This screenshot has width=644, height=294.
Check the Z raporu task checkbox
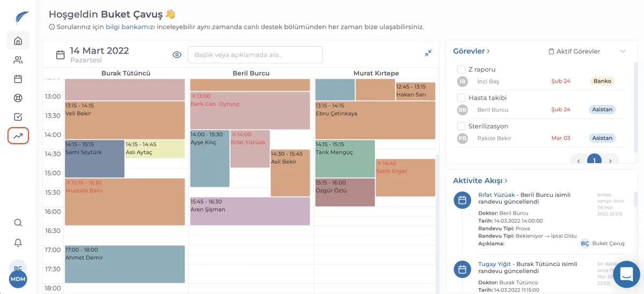(461, 69)
